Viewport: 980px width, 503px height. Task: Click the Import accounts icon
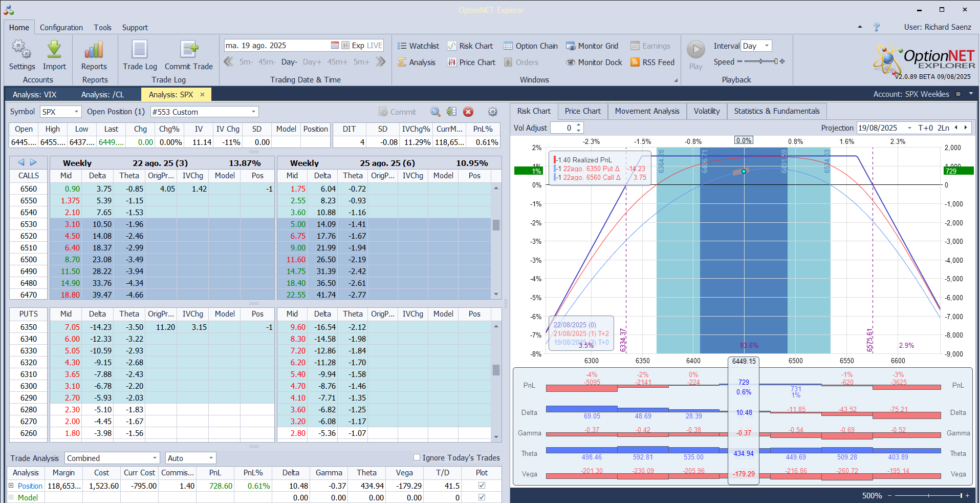54,55
